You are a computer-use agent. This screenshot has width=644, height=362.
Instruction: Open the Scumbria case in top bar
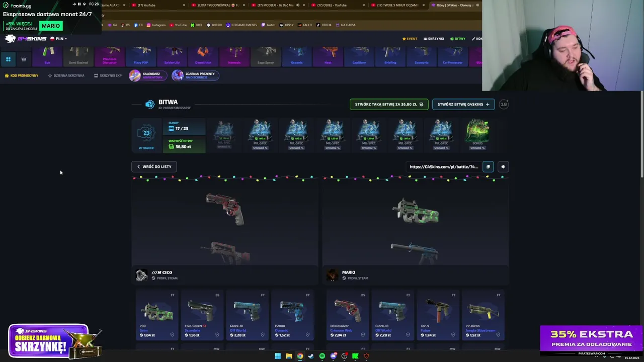pos(422,56)
